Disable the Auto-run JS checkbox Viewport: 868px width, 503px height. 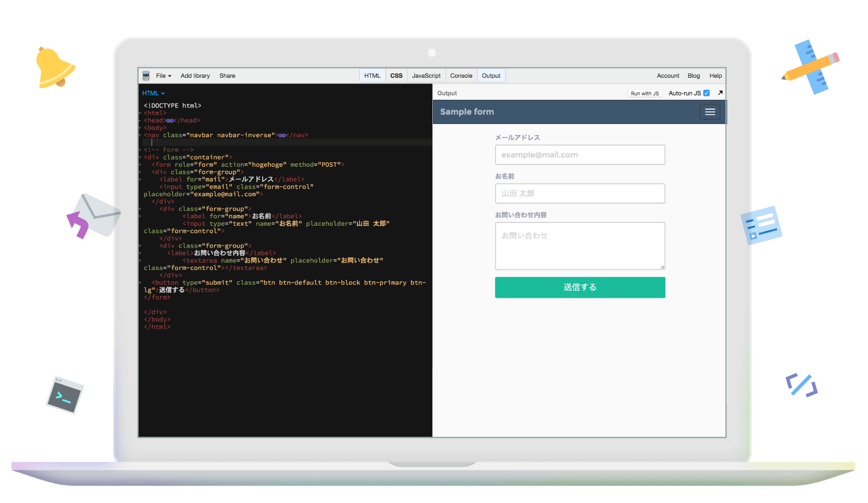tap(706, 93)
